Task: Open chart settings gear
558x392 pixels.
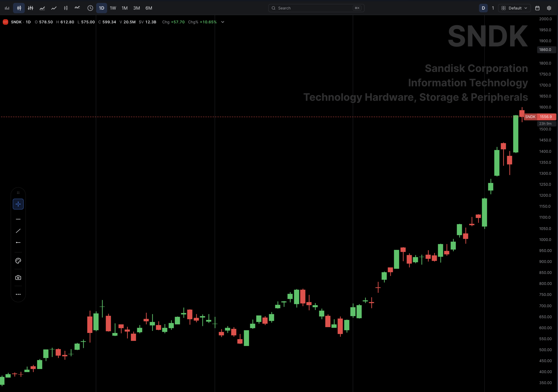Action: coord(549,8)
